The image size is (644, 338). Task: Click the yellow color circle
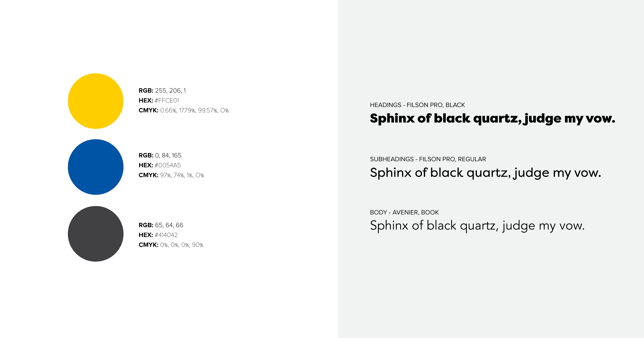click(95, 101)
